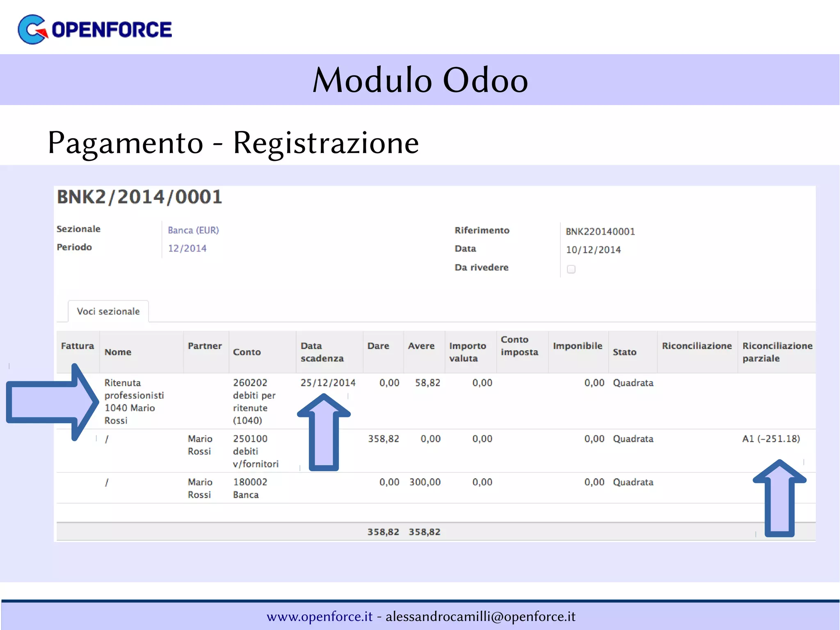This screenshot has width=840, height=630.
Task: Click the Riconciliazione parziale column header
Action: coord(777,352)
